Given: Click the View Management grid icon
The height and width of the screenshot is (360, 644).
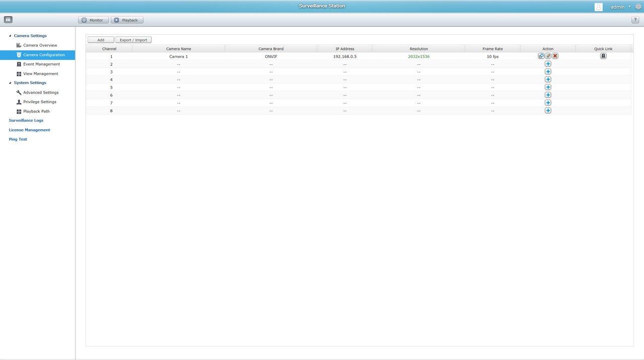Looking at the screenshot, I should point(19,74).
